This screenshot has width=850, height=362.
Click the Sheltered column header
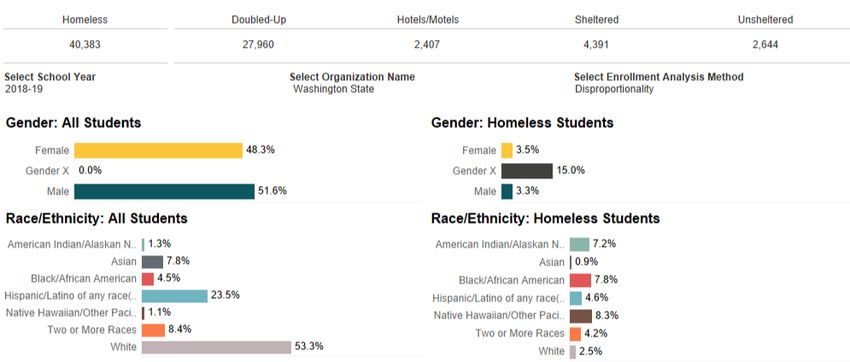596,20
